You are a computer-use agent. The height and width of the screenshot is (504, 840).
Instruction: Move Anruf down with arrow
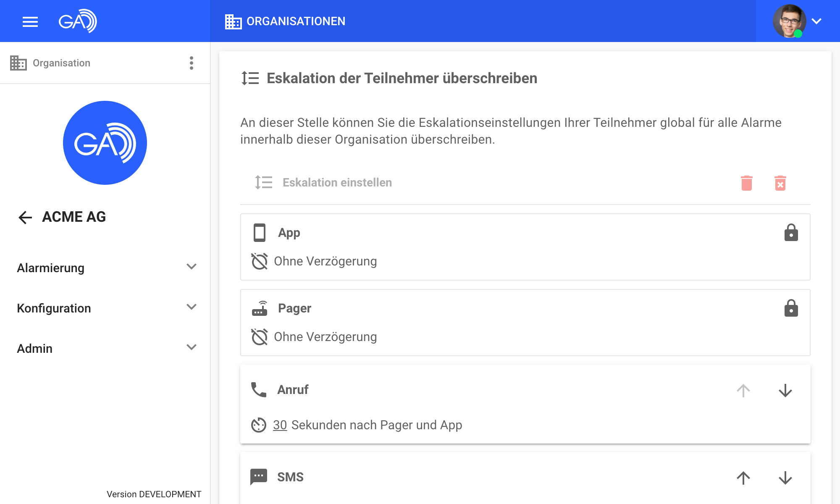[785, 391]
